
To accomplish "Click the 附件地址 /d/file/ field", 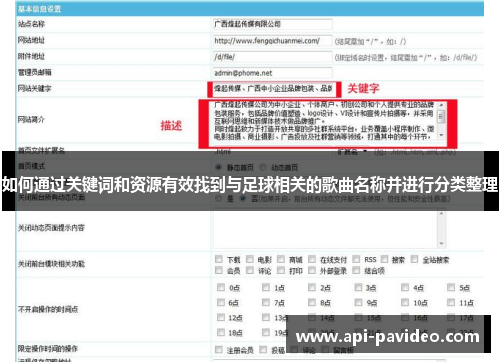I will (273, 57).
